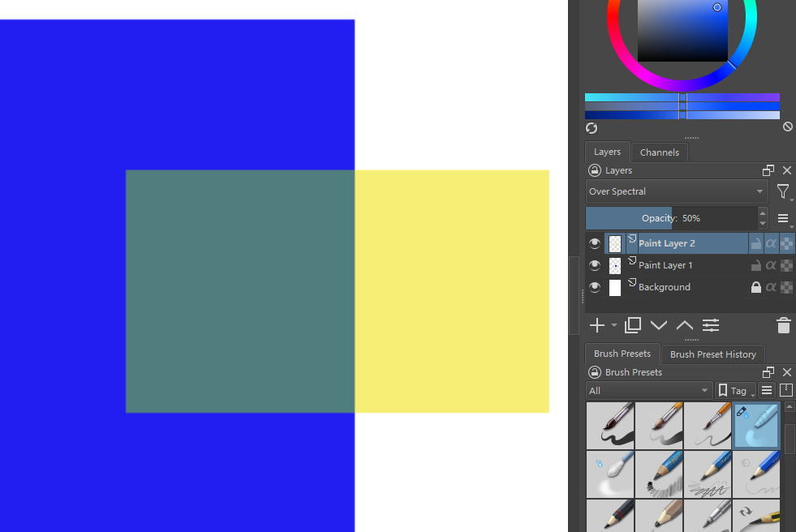Toggle inherit alpha on Paint Layer 1
The height and width of the screenshot is (532, 796).
771,265
